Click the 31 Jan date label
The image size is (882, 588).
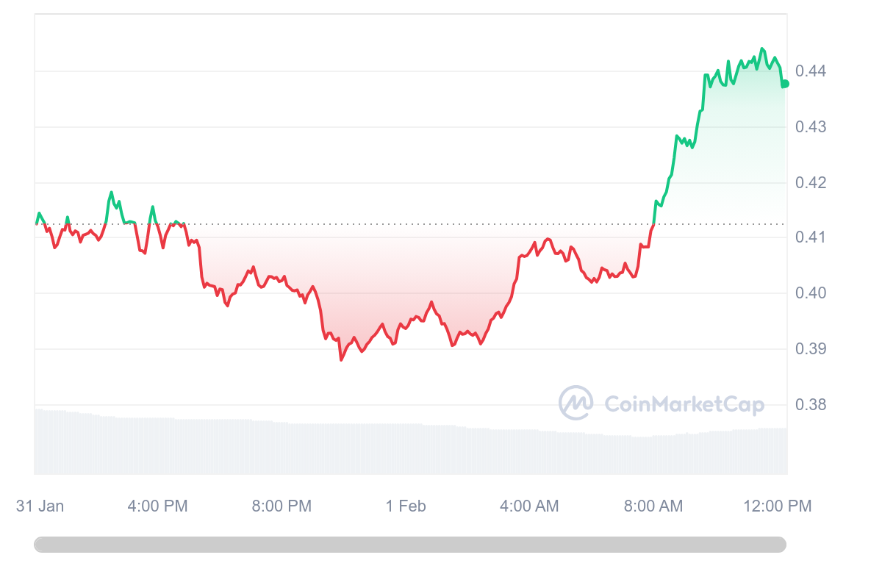[40, 506]
